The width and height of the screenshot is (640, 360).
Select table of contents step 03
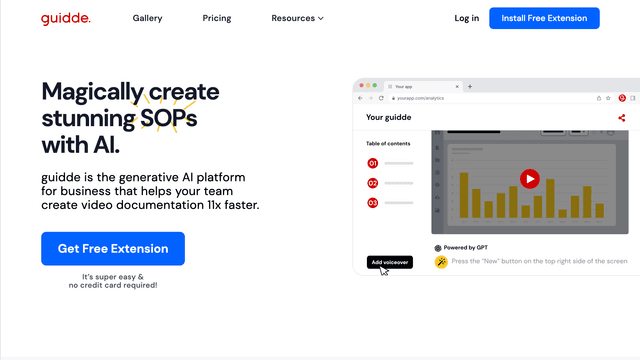click(373, 203)
